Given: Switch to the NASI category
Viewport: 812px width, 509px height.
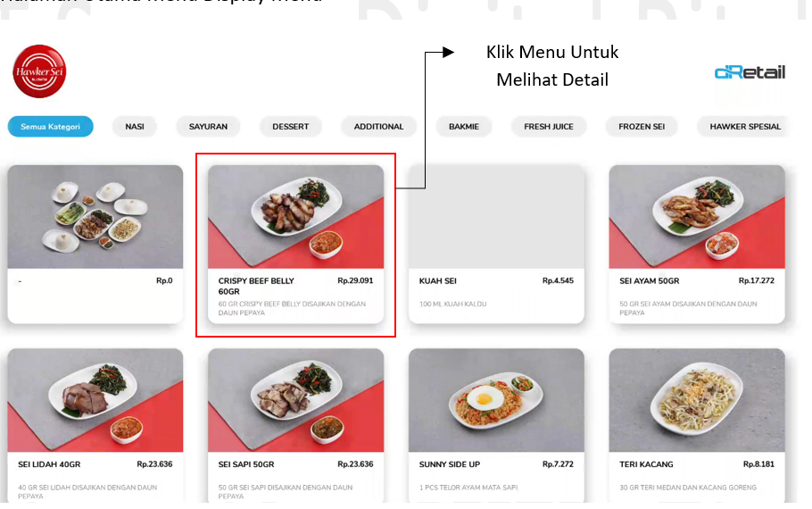Looking at the screenshot, I should tap(135, 127).
